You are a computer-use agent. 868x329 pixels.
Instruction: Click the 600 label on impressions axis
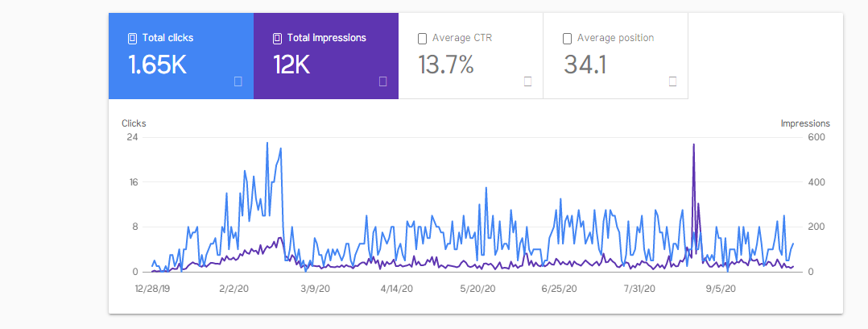[817, 137]
